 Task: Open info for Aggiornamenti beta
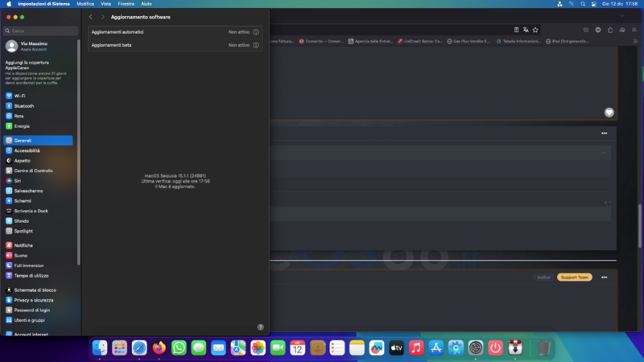256,45
